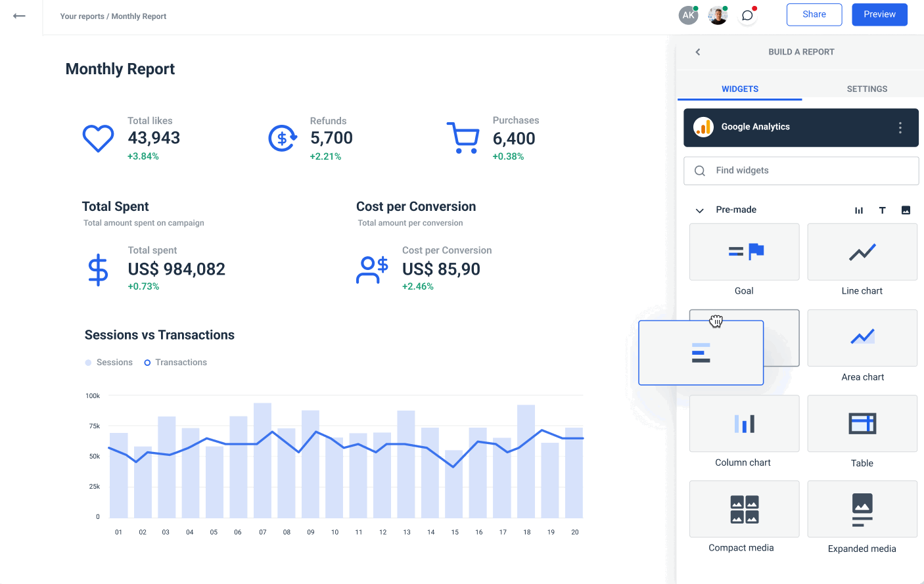Select the Line chart widget icon
Viewport: 924px width, 584px height.
click(x=862, y=252)
